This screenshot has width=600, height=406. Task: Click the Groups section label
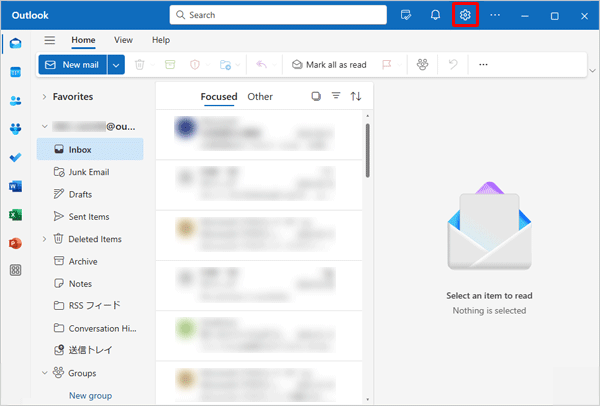(82, 373)
